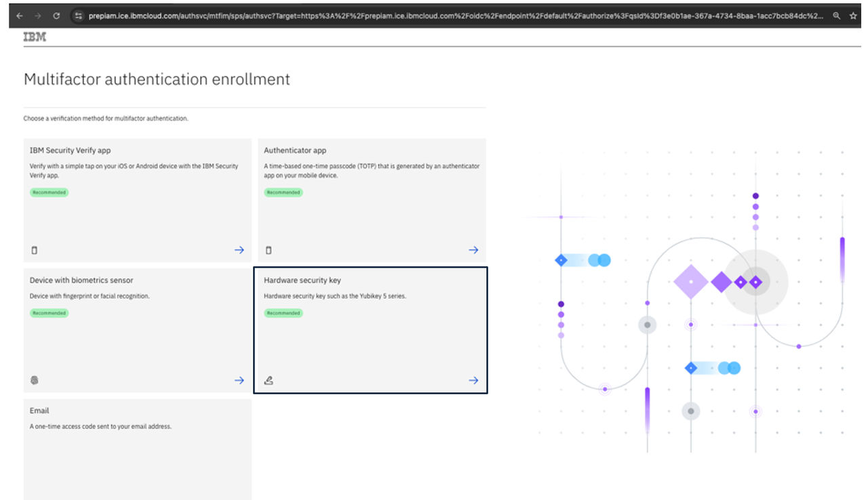Open site information icon beside the URL
Screen dimensions: 868x500
pos(78,15)
